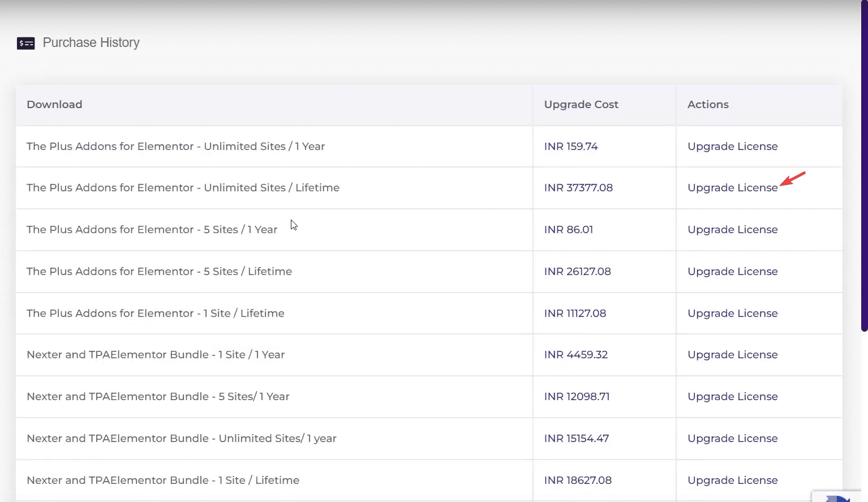This screenshot has width=868, height=502.
Task: Upgrade license for Plus Addons 1 Site / Lifetime
Action: 732,313
